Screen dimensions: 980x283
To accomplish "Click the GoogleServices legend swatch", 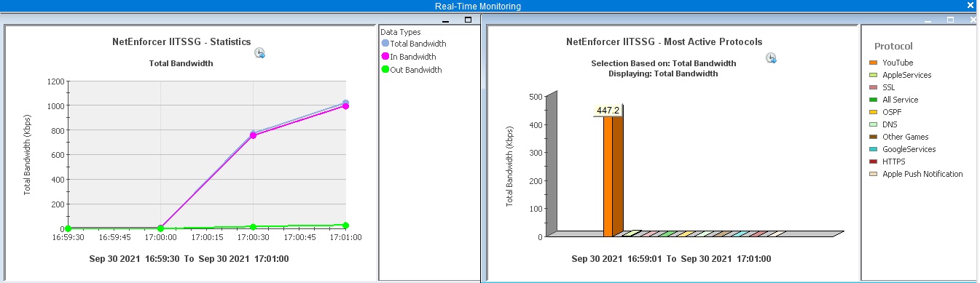I will (x=874, y=149).
